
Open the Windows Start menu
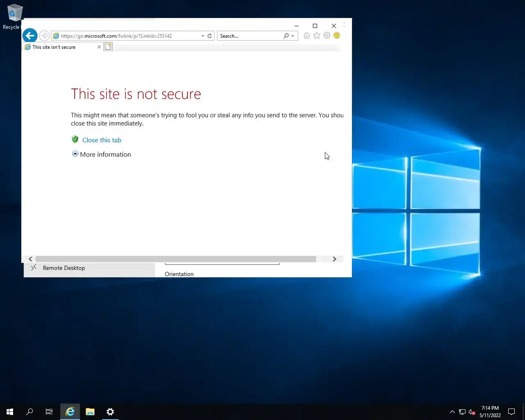pos(10,412)
